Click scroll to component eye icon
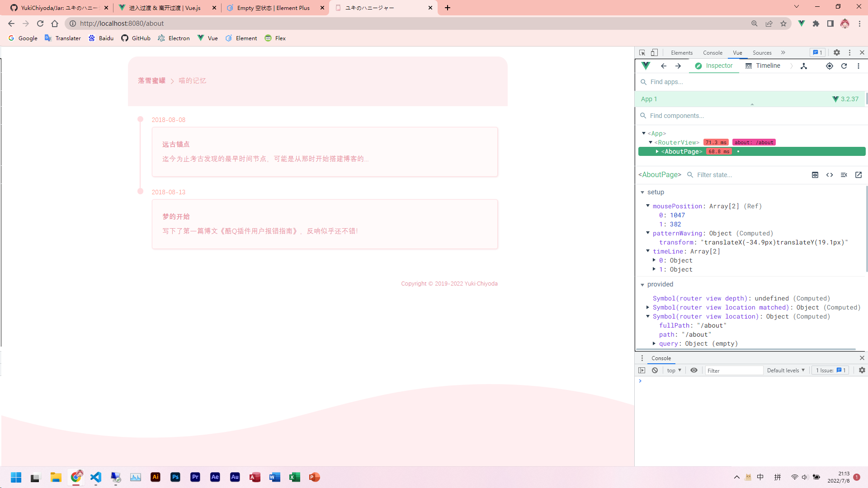This screenshot has width=868, height=488. tap(815, 175)
